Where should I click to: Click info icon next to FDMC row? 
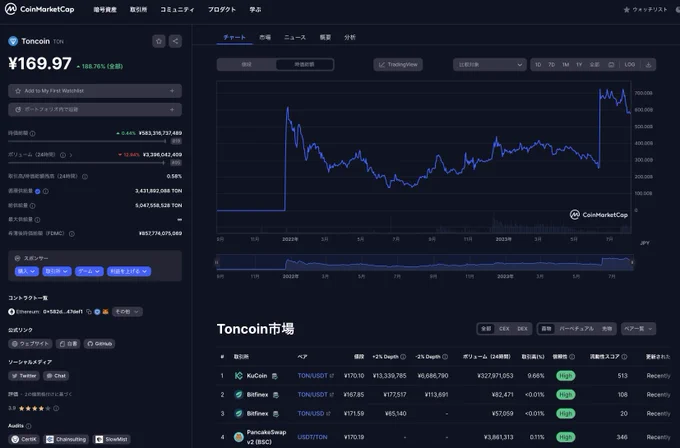(72, 234)
